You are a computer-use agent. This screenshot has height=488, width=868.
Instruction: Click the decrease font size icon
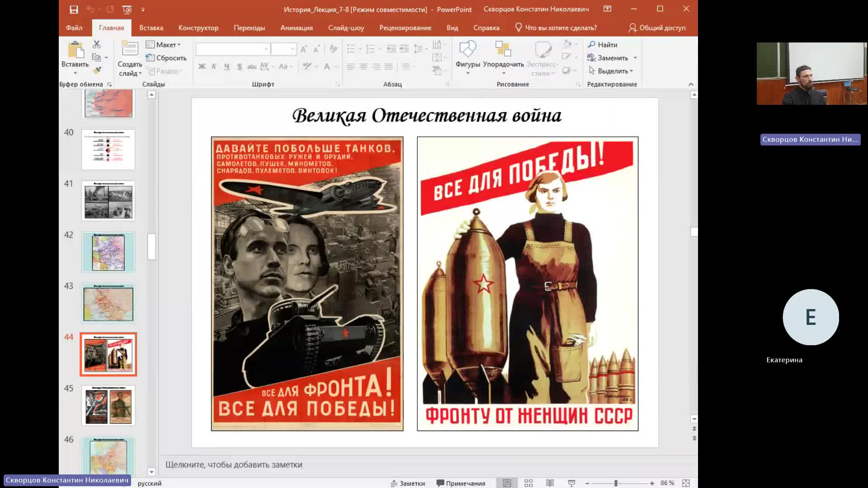(x=316, y=49)
